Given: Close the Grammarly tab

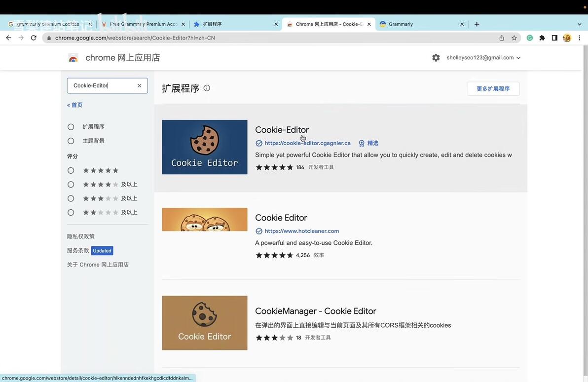Looking at the screenshot, I should tap(462, 24).
